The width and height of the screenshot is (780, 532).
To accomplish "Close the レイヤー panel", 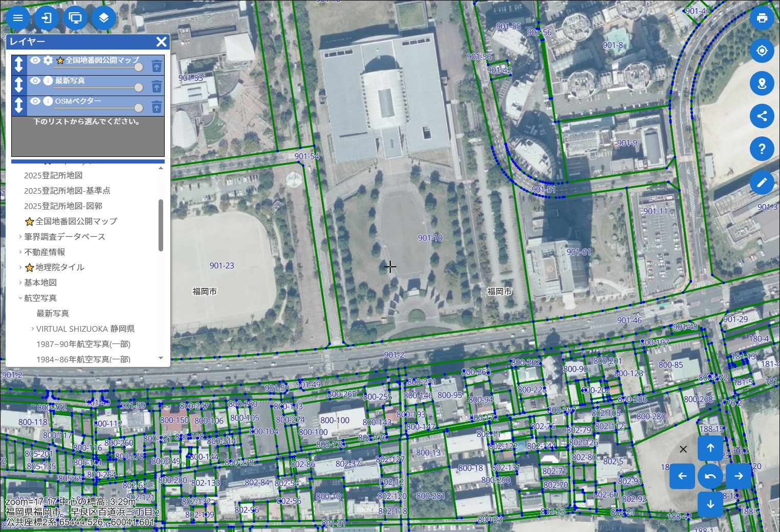I will coord(161,42).
